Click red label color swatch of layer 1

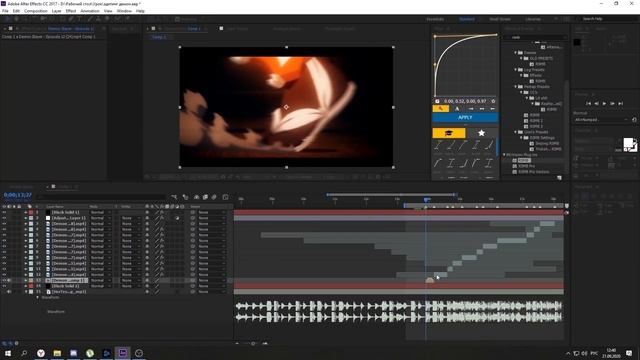tap(31, 213)
